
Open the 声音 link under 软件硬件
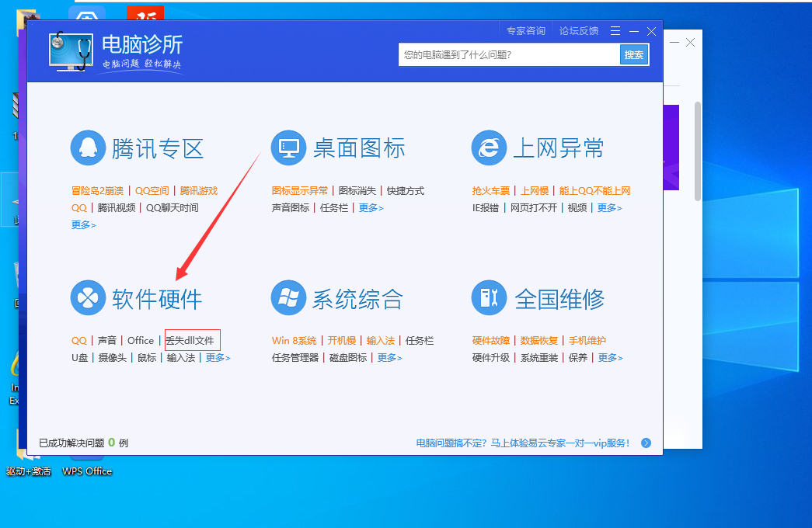(x=107, y=341)
